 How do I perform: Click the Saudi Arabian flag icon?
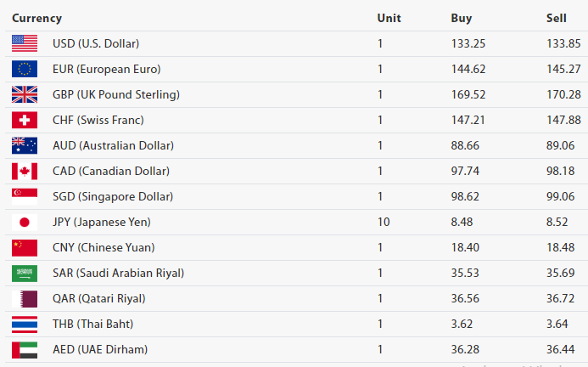click(x=25, y=273)
